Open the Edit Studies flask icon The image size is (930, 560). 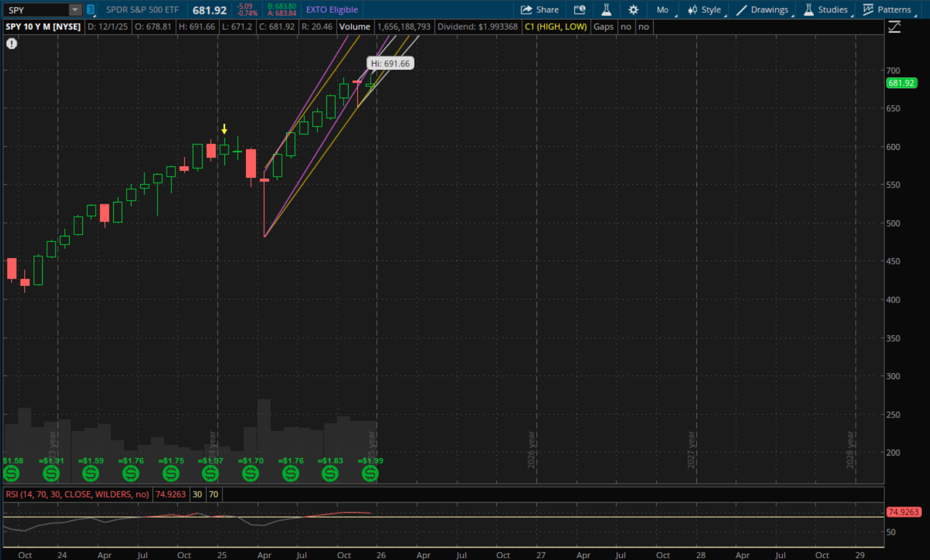pos(606,10)
